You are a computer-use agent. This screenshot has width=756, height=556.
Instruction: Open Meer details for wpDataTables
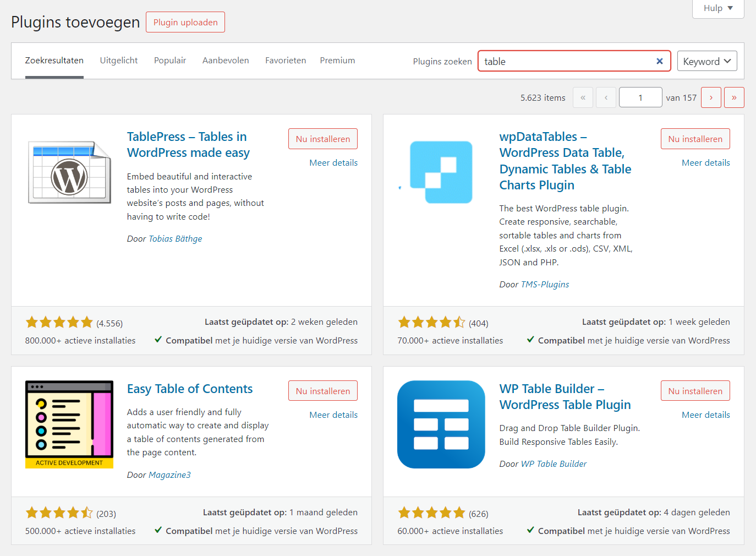[705, 163]
